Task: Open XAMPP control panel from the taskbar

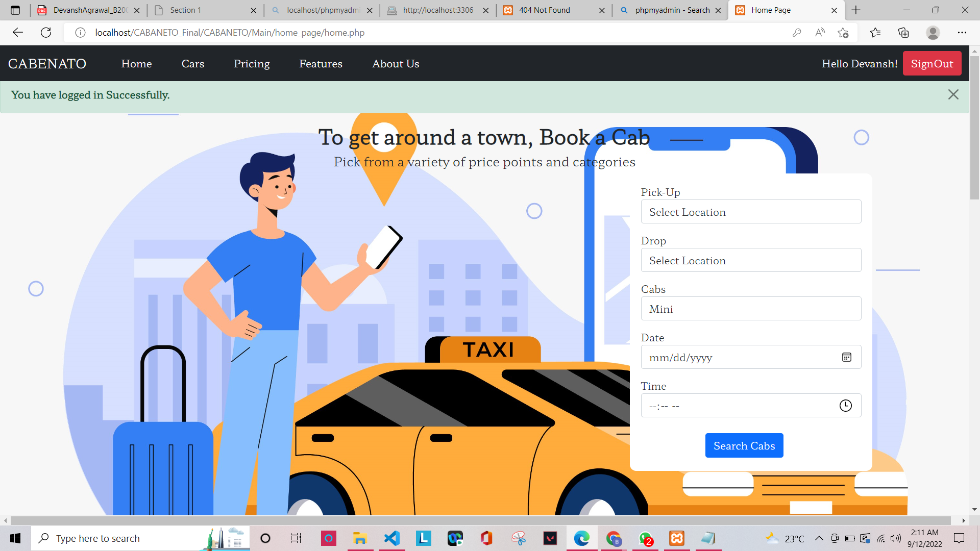Action: (x=677, y=538)
